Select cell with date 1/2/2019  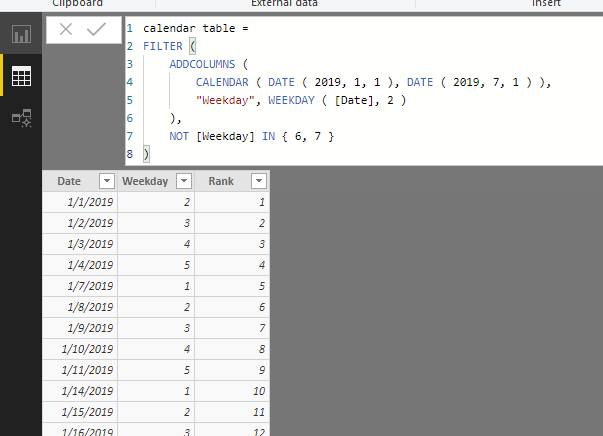coord(80,223)
